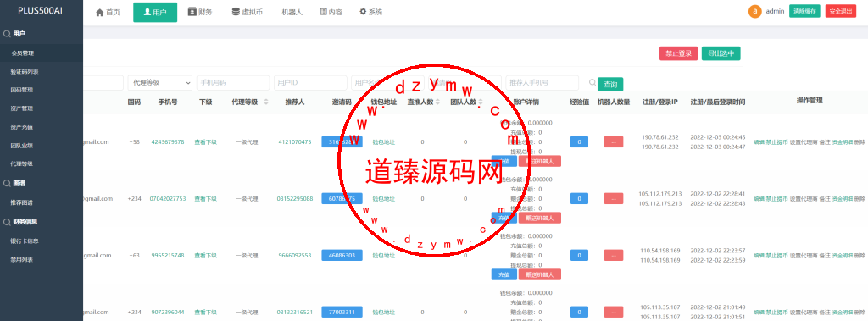Click the 清除缓存 button
868x321 pixels.
click(x=804, y=11)
